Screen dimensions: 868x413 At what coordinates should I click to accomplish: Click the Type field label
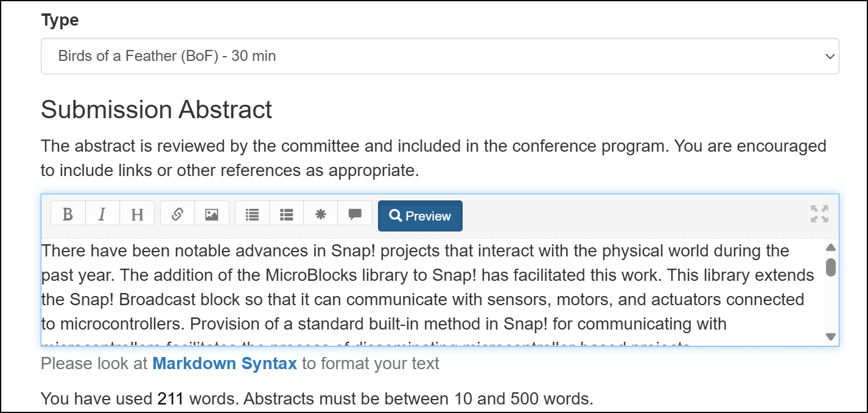point(60,20)
